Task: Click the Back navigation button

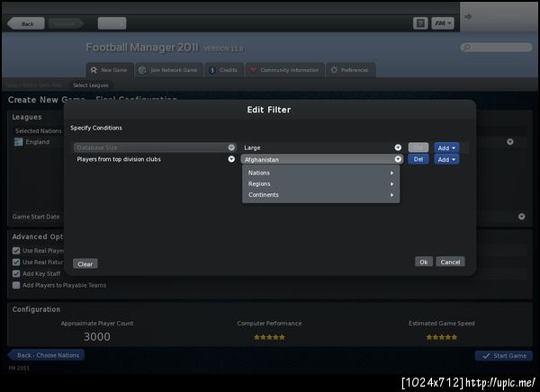Action: (x=26, y=23)
